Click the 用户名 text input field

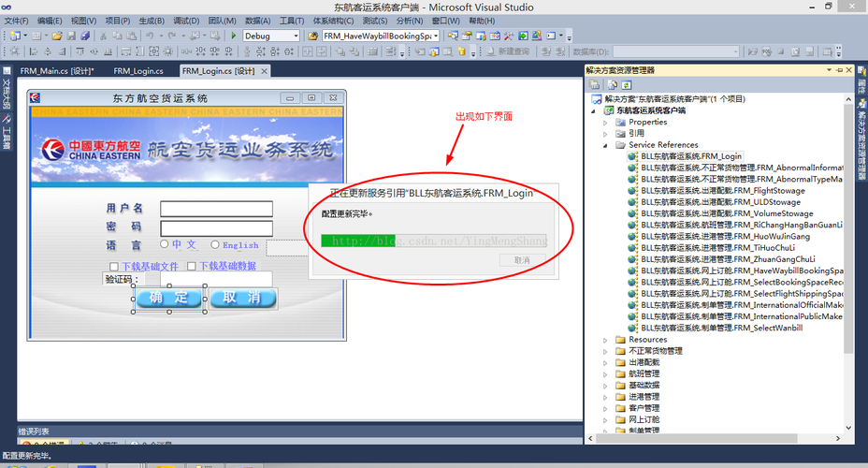[x=216, y=209]
